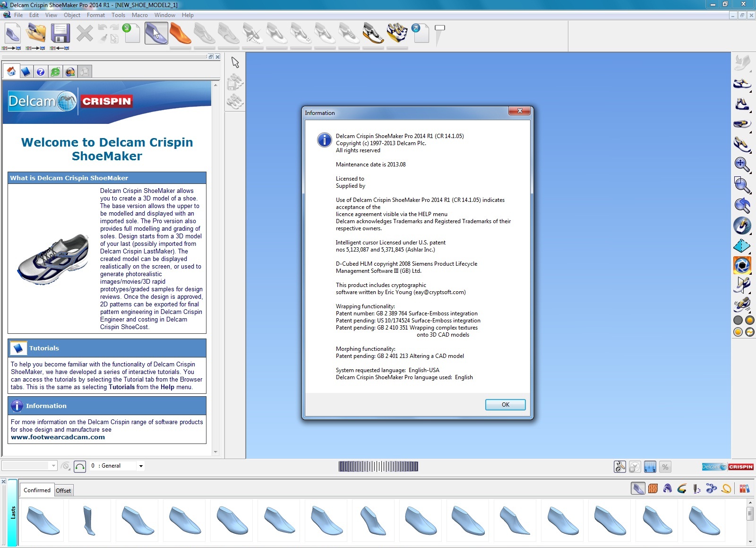Screen dimensions: 756x548
Task: Click the import page icon with green arrow
Action: (x=131, y=34)
